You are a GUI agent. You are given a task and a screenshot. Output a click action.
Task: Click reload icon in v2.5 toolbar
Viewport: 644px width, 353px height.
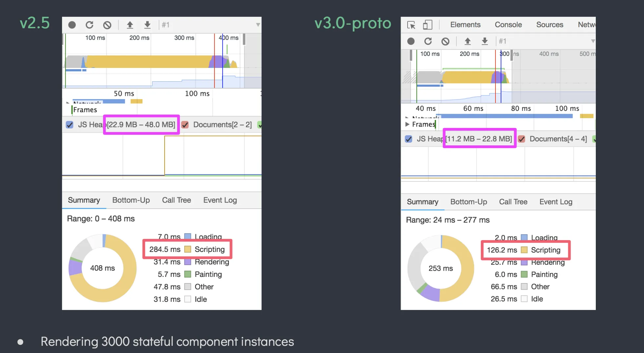(90, 25)
